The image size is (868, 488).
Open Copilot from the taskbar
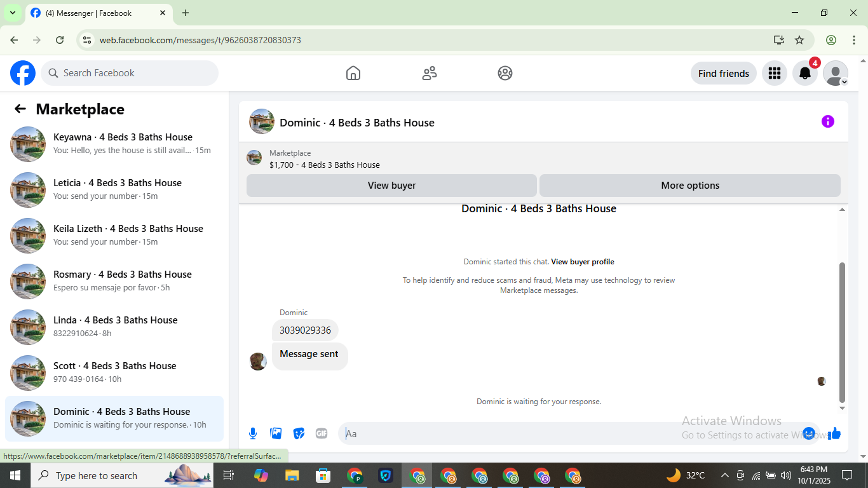(261, 475)
